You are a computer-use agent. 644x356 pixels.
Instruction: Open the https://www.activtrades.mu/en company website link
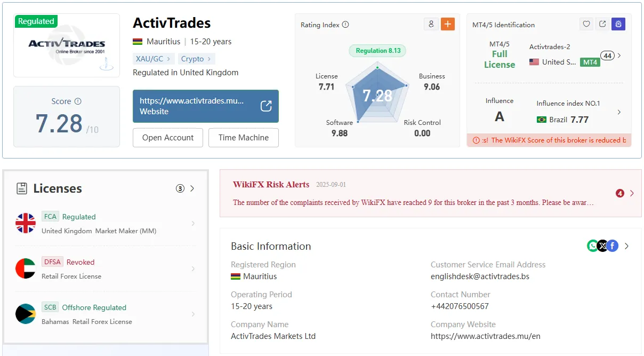pos(486,336)
